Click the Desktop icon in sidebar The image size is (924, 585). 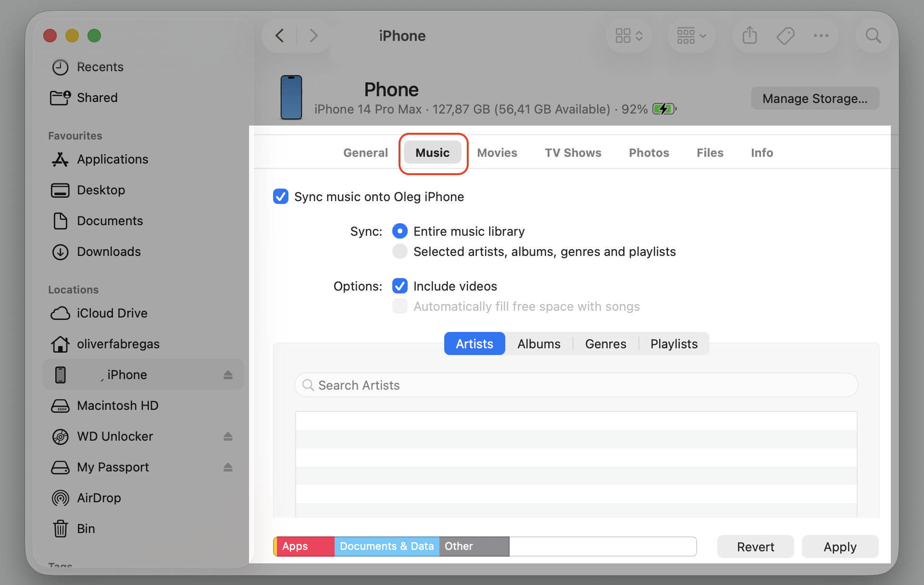60,190
